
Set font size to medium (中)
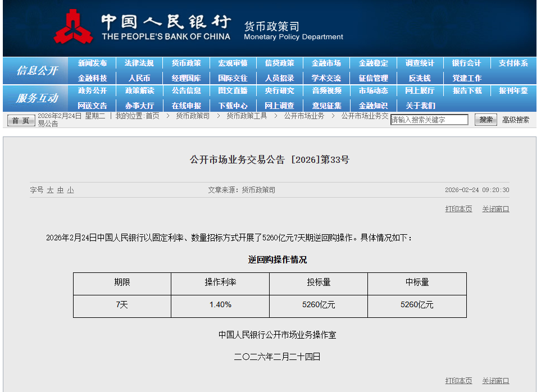point(60,190)
